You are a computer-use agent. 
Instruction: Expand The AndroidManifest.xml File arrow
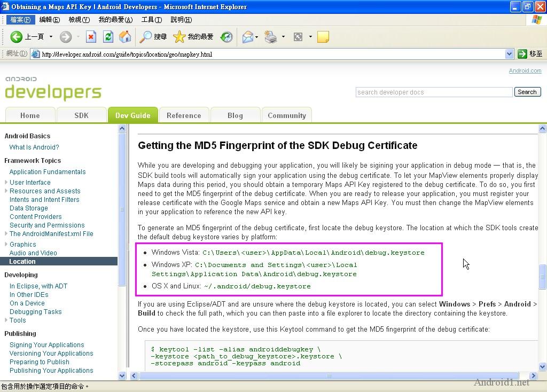click(6, 234)
